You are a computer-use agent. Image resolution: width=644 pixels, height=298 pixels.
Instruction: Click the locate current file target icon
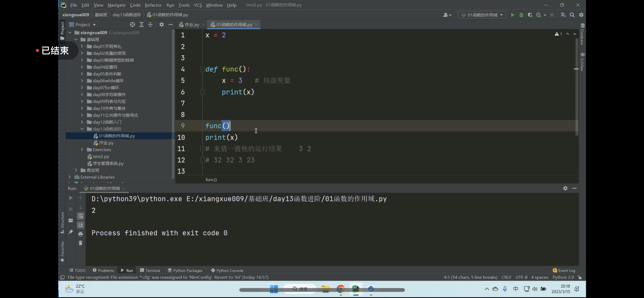pyautogui.click(x=132, y=24)
